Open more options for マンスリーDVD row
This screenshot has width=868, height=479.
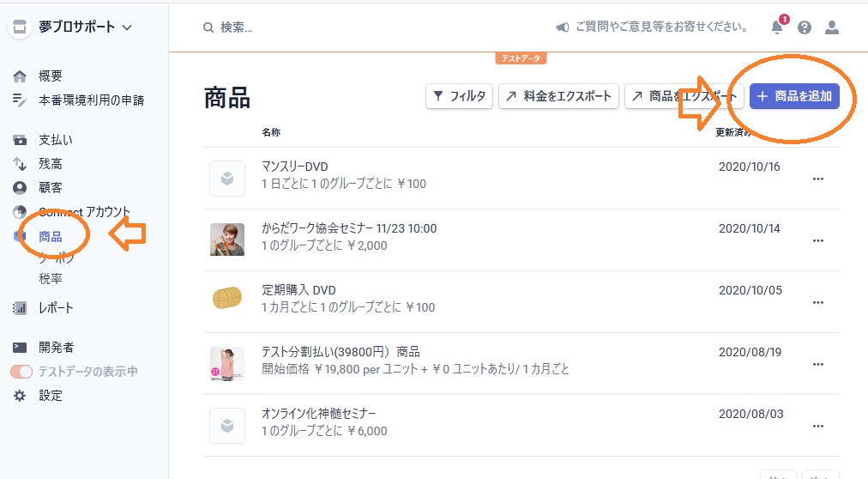(818, 179)
